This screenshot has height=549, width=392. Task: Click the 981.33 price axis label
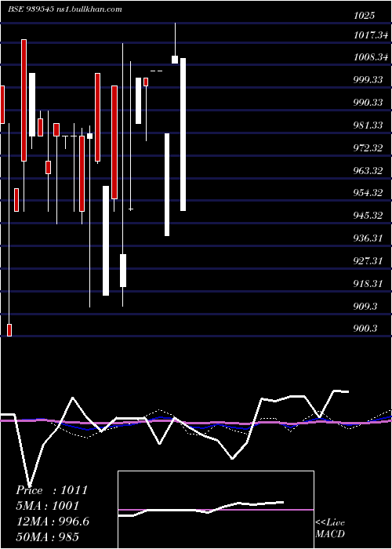[368, 125]
